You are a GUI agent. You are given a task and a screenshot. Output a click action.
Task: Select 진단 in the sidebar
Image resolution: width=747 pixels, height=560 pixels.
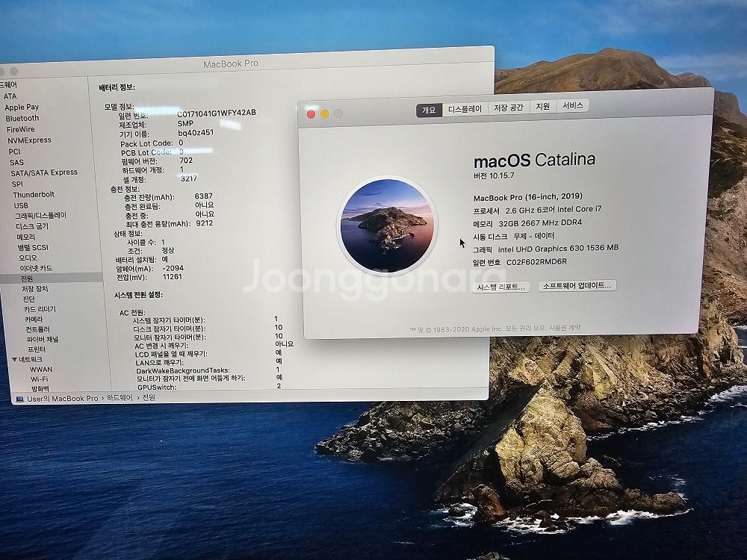(29, 299)
